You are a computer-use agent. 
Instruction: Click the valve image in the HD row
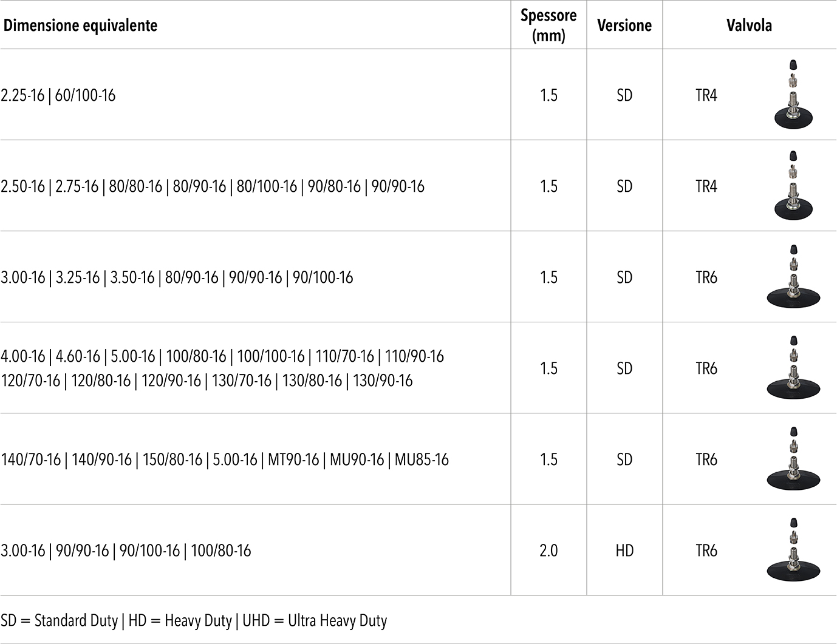pyautogui.click(x=793, y=550)
